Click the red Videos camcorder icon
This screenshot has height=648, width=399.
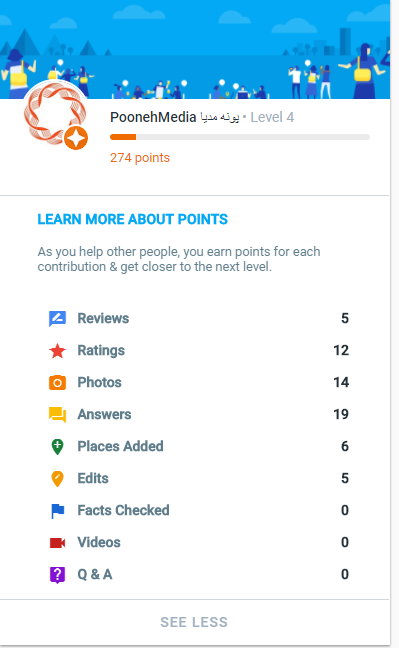coord(57,543)
